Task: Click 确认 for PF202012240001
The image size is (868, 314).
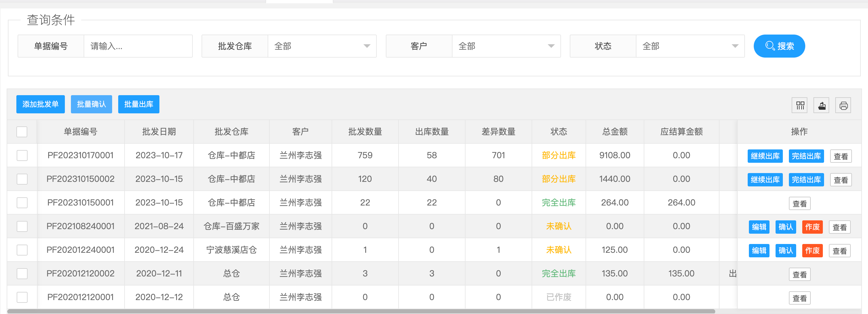Action: [786, 250]
